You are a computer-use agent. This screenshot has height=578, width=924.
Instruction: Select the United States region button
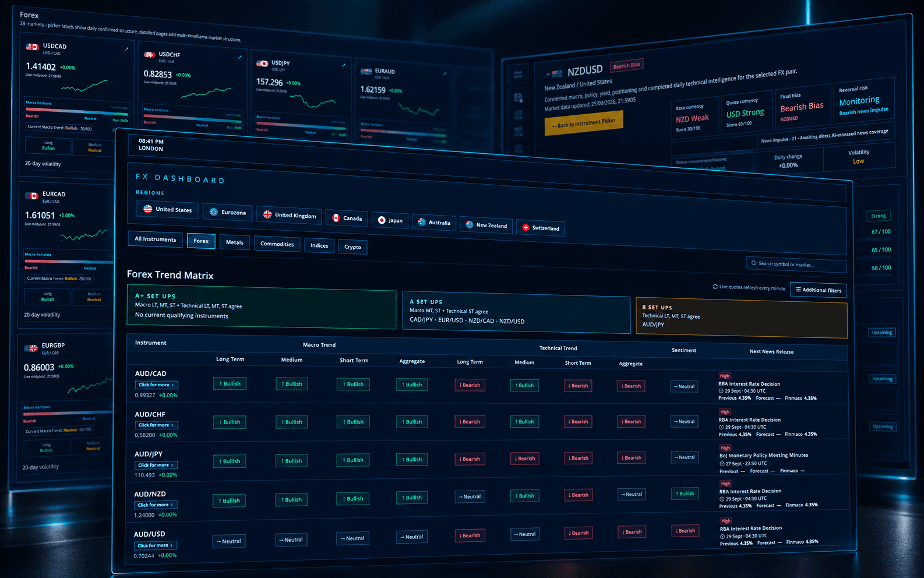pos(167,209)
